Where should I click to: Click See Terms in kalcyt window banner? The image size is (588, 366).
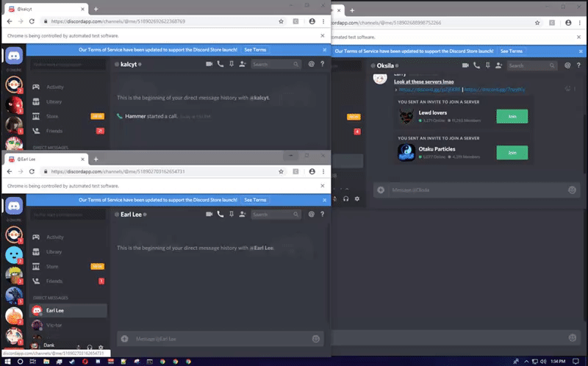pyautogui.click(x=255, y=50)
